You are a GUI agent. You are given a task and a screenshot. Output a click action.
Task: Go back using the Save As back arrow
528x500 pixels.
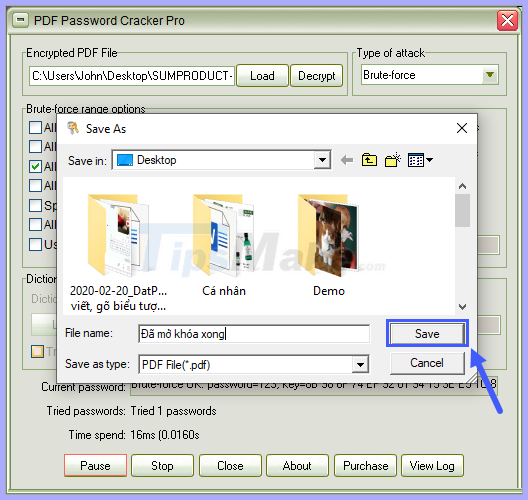point(347,160)
